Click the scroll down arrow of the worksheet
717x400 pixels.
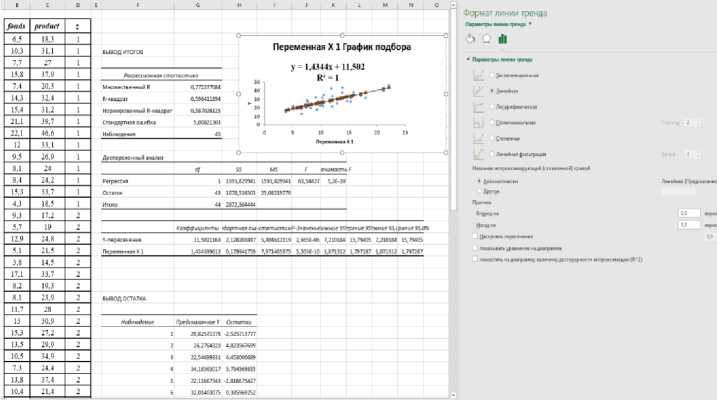click(453, 395)
